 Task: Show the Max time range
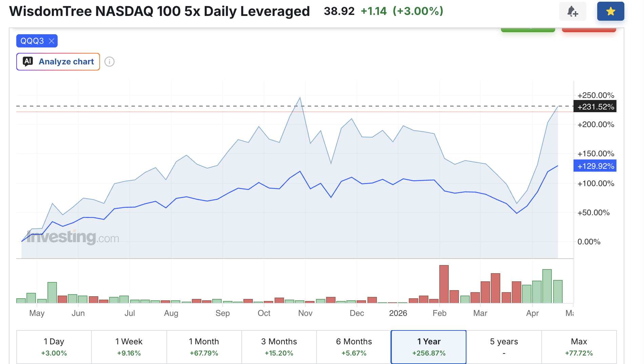coord(579,347)
